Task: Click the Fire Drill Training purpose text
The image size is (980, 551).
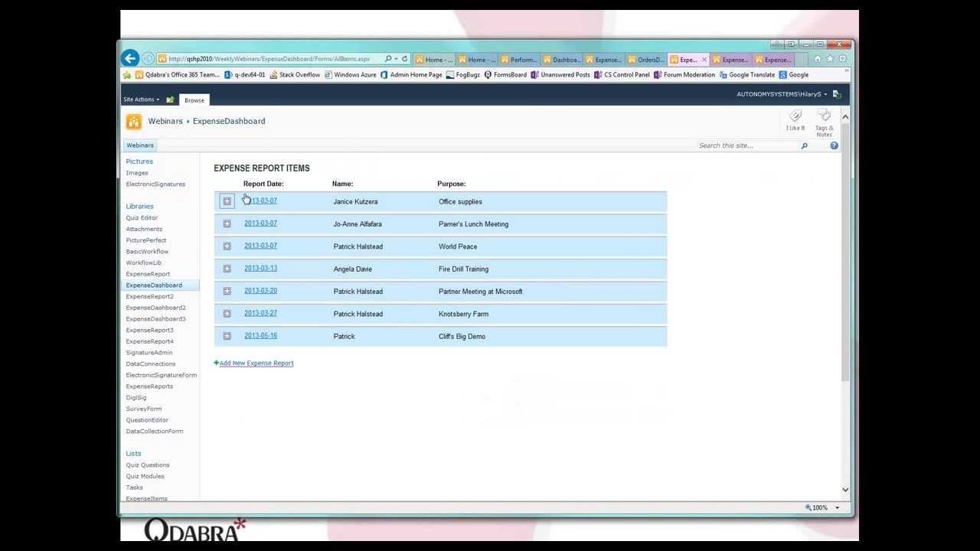Action: [x=463, y=269]
